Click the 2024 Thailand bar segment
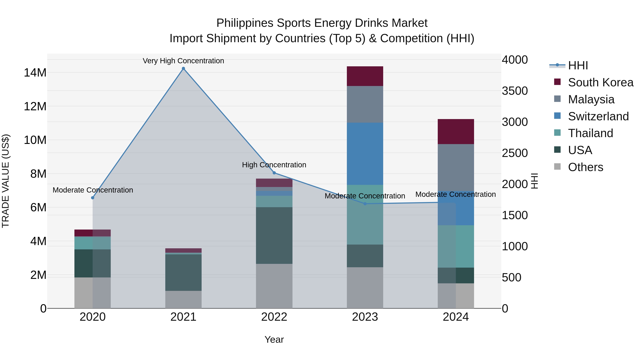This screenshot has height=362, width=644. 456,247
